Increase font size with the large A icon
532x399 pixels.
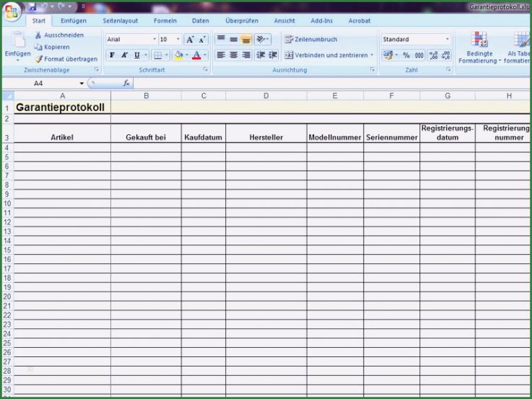point(190,40)
